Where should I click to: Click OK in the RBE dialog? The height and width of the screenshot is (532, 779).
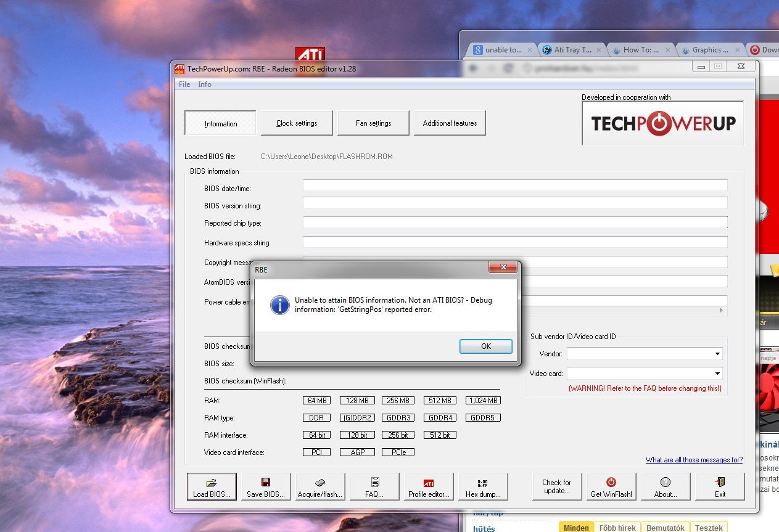click(x=486, y=346)
